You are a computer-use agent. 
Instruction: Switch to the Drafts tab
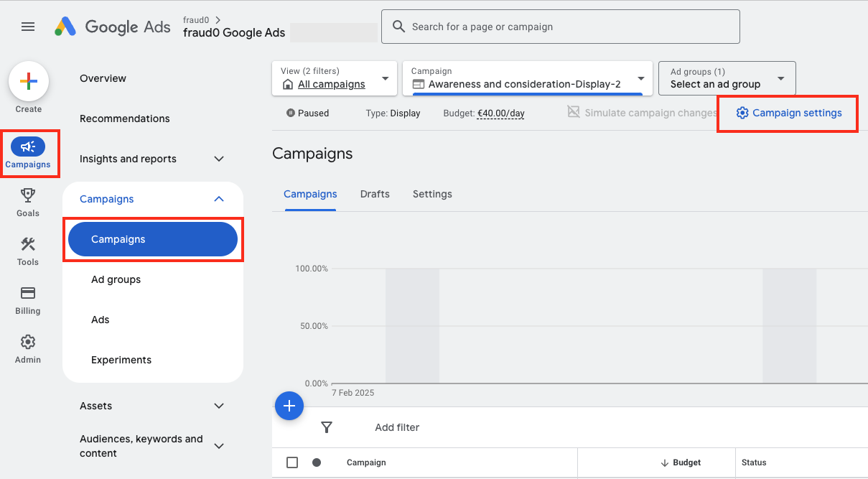point(375,194)
